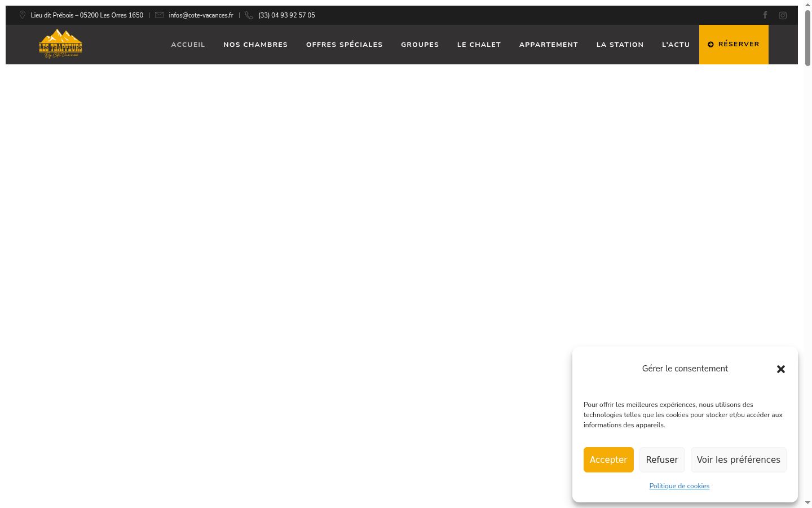This screenshot has width=812, height=508.
Task: Click the page scrollbar down arrow
Action: point(808,503)
